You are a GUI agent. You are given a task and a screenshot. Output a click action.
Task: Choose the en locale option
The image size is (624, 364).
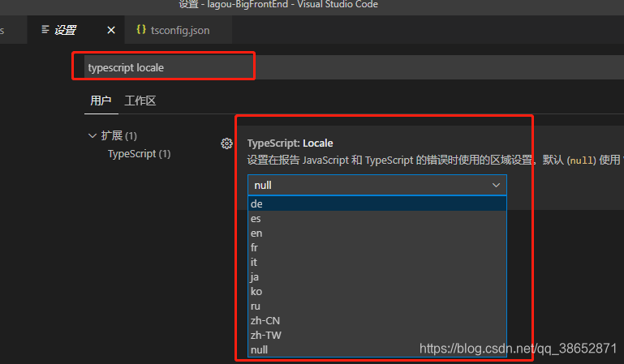pyautogui.click(x=377, y=233)
